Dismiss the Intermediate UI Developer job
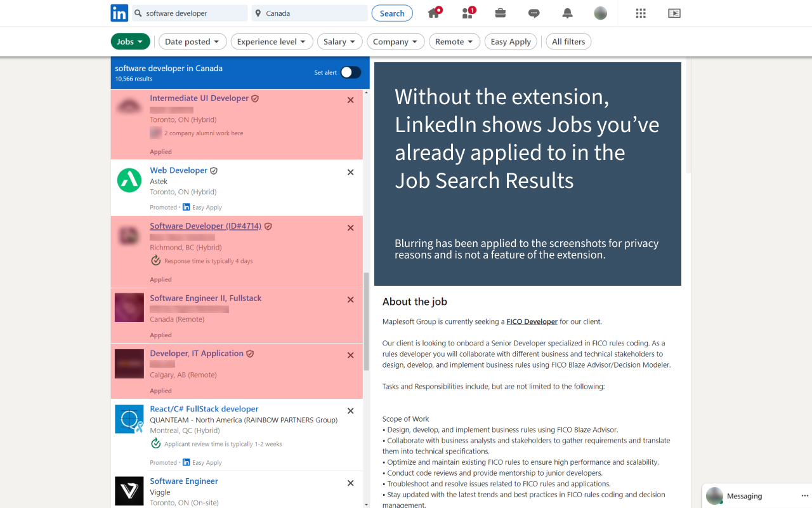 (351, 100)
